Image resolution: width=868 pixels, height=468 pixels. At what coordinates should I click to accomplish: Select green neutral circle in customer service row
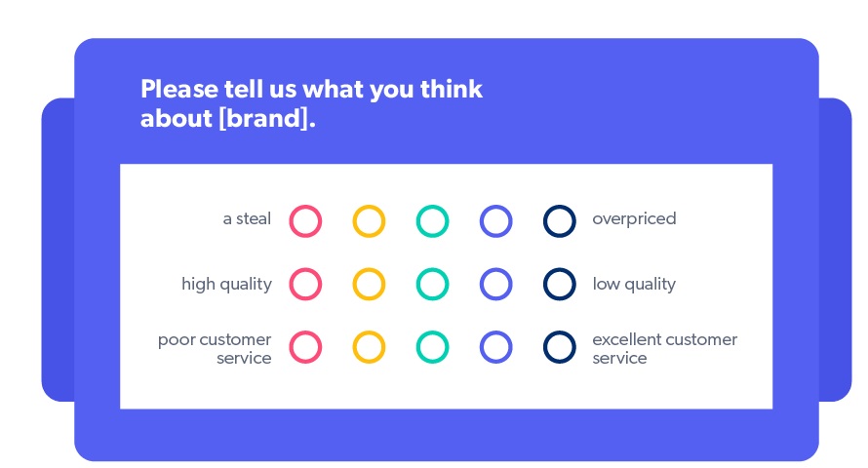coord(432,347)
